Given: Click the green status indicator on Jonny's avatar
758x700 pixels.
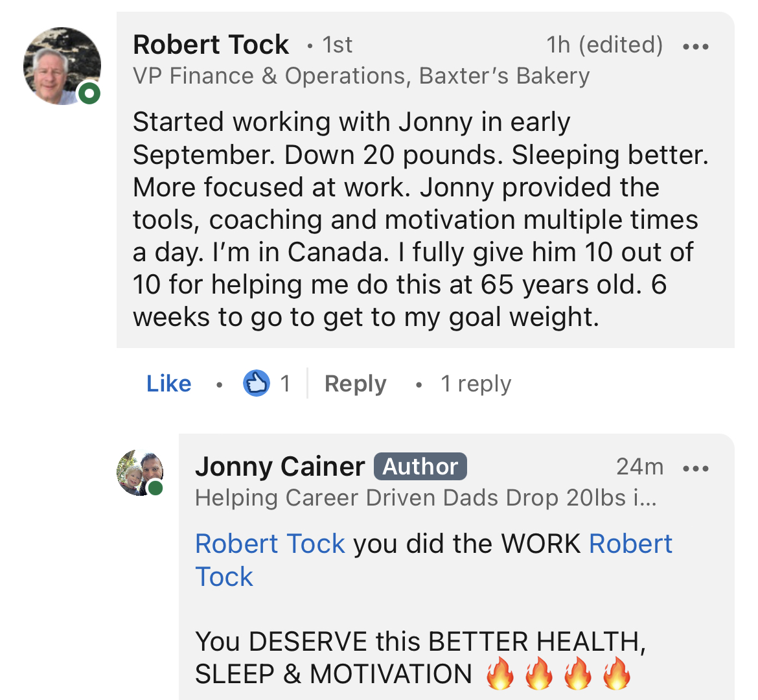Looking at the screenshot, I should click(x=155, y=488).
